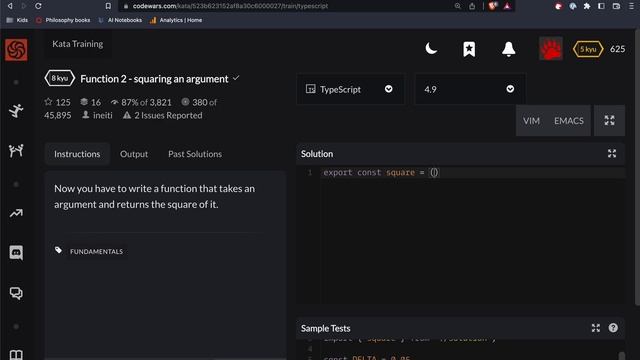This screenshot has height=360, width=640.
Task: Open the Discussions speech-bubbles sidebar icon
Action: click(x=16, y=293)
